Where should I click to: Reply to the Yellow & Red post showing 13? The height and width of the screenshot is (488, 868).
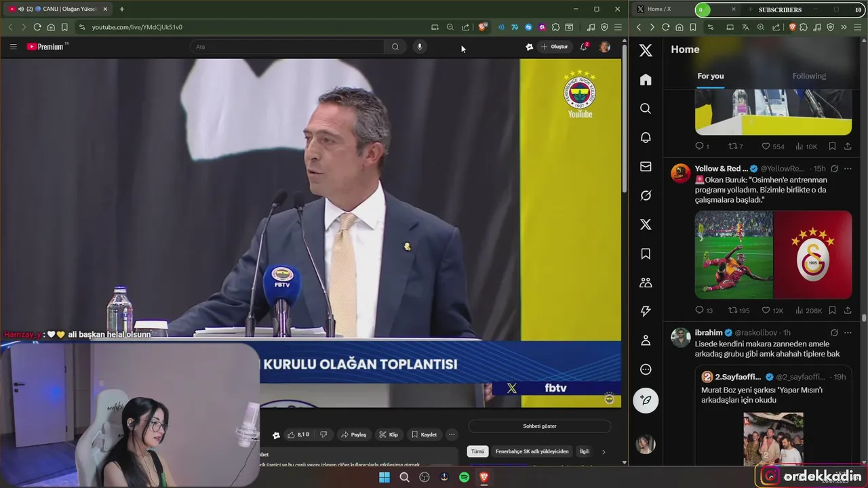point(704,310)
